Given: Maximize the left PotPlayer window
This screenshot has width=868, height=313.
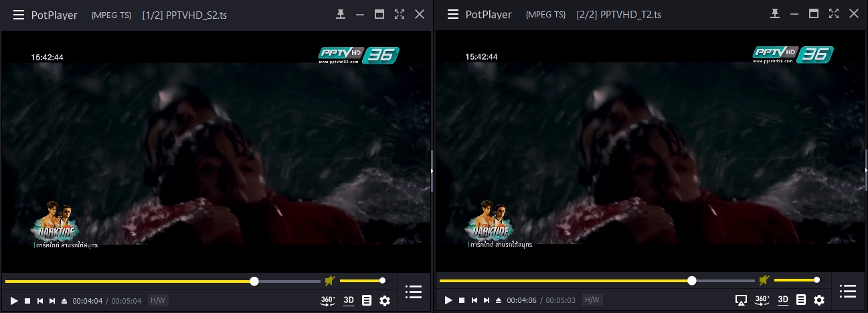Looking at the screenshot, I should tap(379, 14).
